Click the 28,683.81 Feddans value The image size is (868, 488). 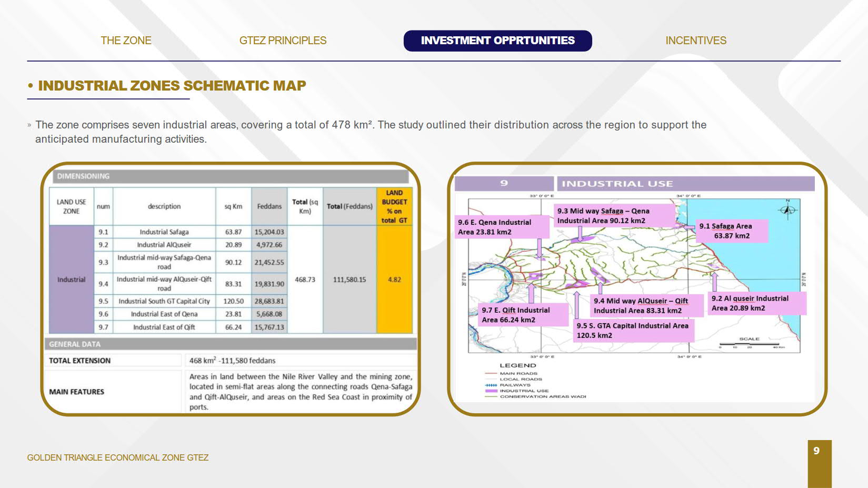click(x=269, y=301)
